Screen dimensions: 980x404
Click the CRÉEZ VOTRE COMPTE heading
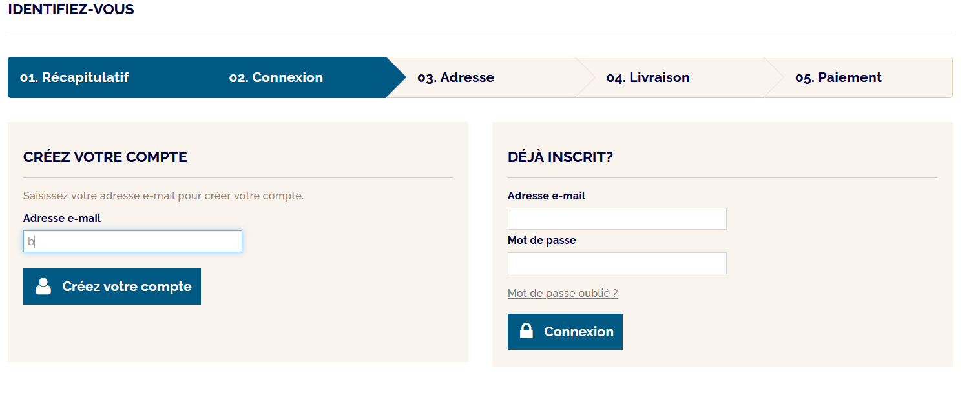(105, 157)
